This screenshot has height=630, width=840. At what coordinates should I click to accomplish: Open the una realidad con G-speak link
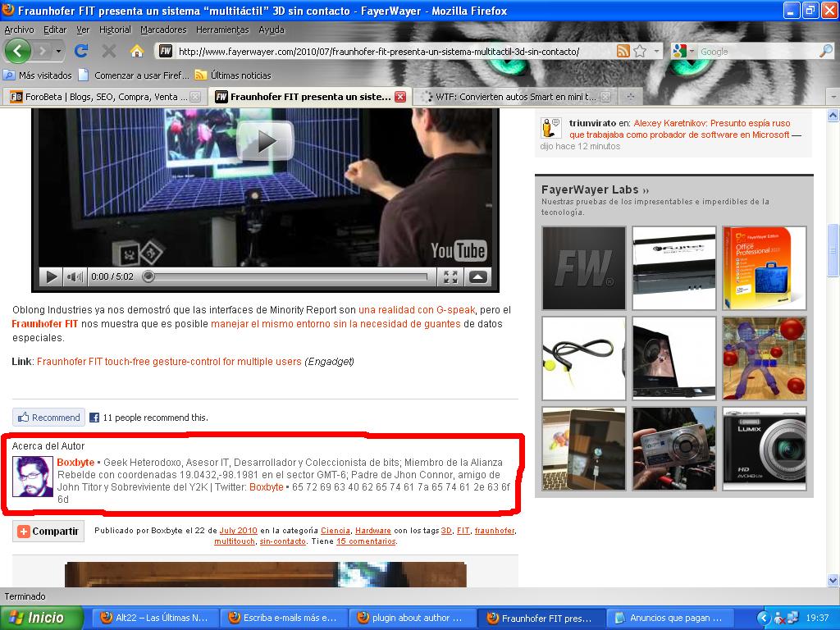coord(417,309)
